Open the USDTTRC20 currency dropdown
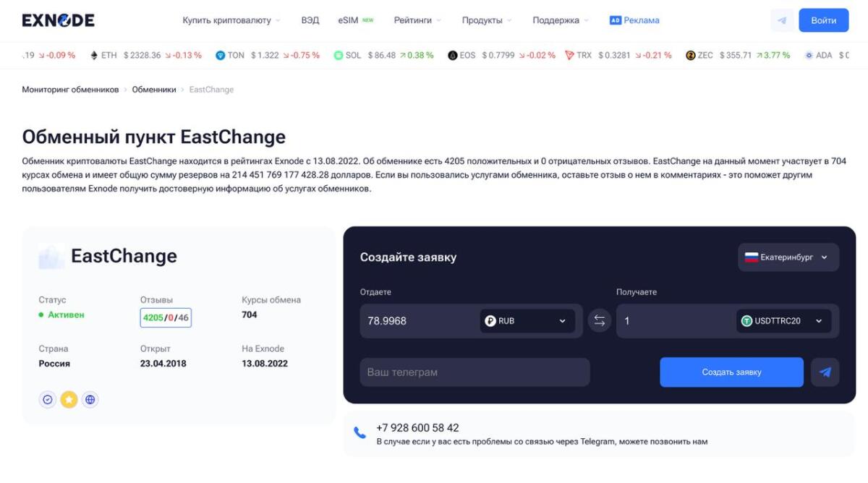Viewport: 868px width, 483px height. pyautogui.click(x=783, y=321)
